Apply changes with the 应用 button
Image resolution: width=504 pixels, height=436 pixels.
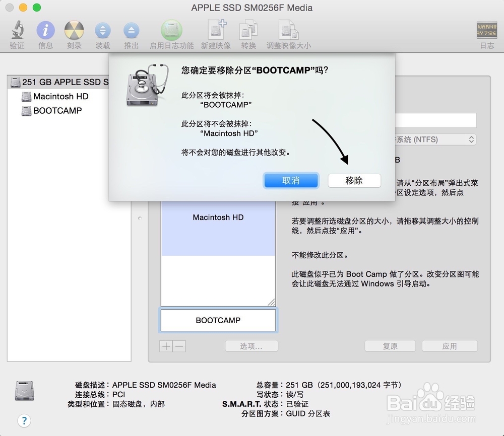coord(449,346)
